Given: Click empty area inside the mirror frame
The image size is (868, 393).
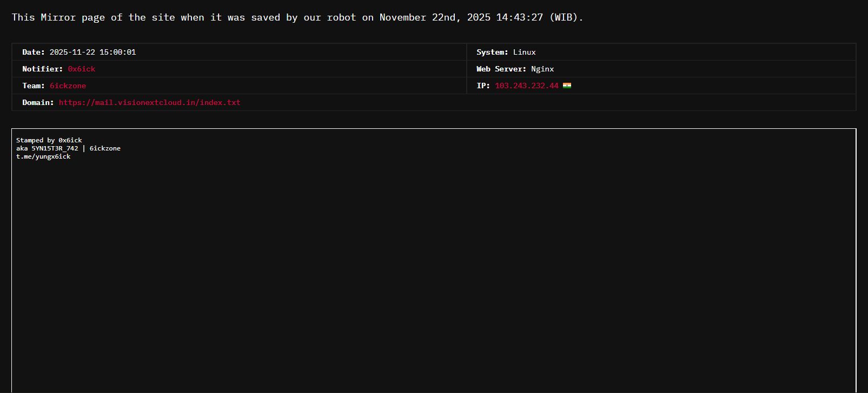Looking at the screenshot, I should coord(433,271).
